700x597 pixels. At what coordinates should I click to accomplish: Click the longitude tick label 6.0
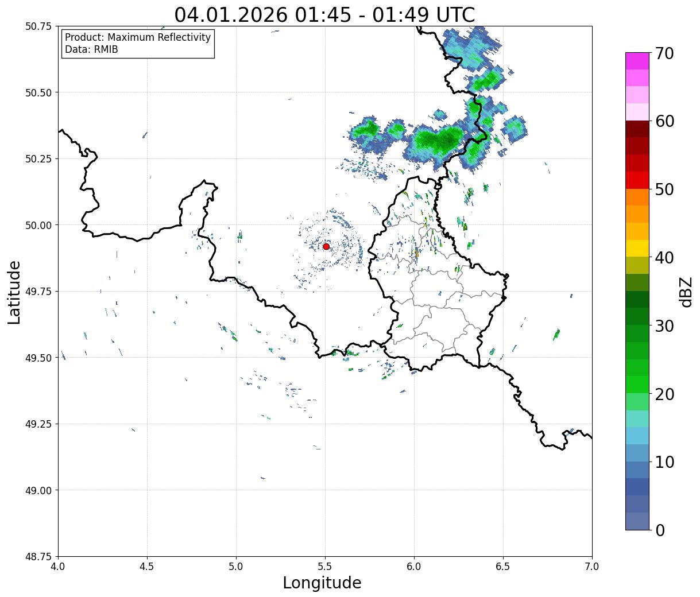click(414, 567)
